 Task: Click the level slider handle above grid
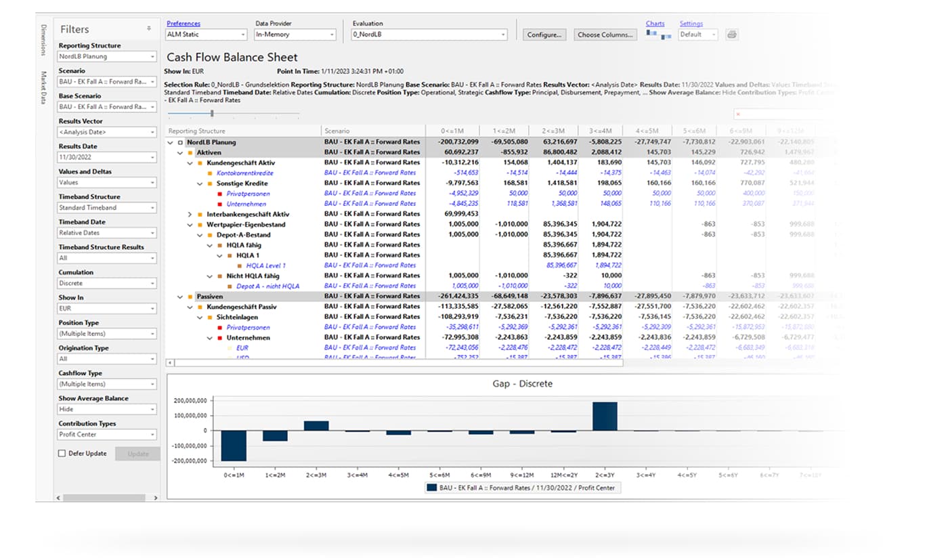[212, 114]
